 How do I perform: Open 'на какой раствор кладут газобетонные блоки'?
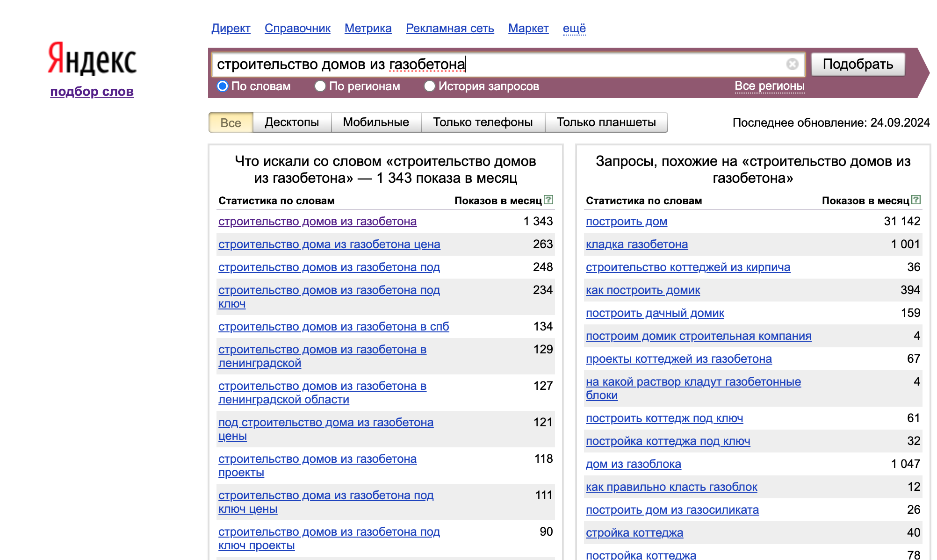[693, 388]
